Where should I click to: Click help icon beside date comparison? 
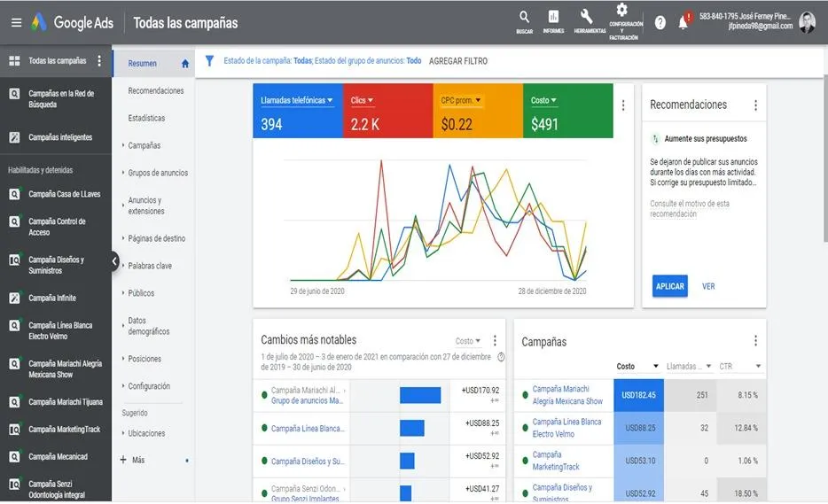(501, 357)
